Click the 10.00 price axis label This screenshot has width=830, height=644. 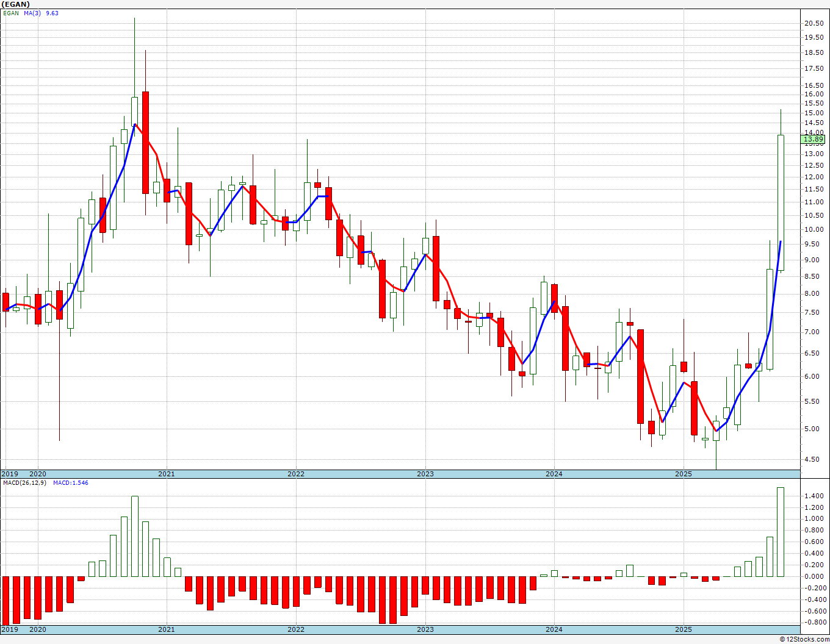[x=814, y=230]
